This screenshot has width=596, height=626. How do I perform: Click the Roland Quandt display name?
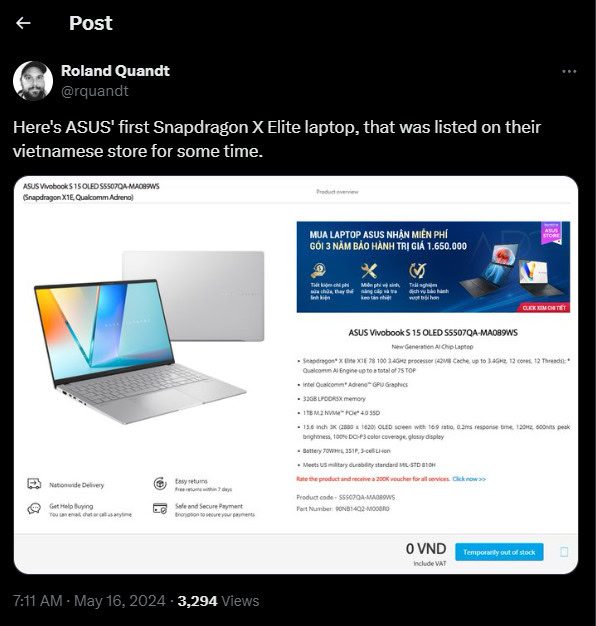point(115,71)
